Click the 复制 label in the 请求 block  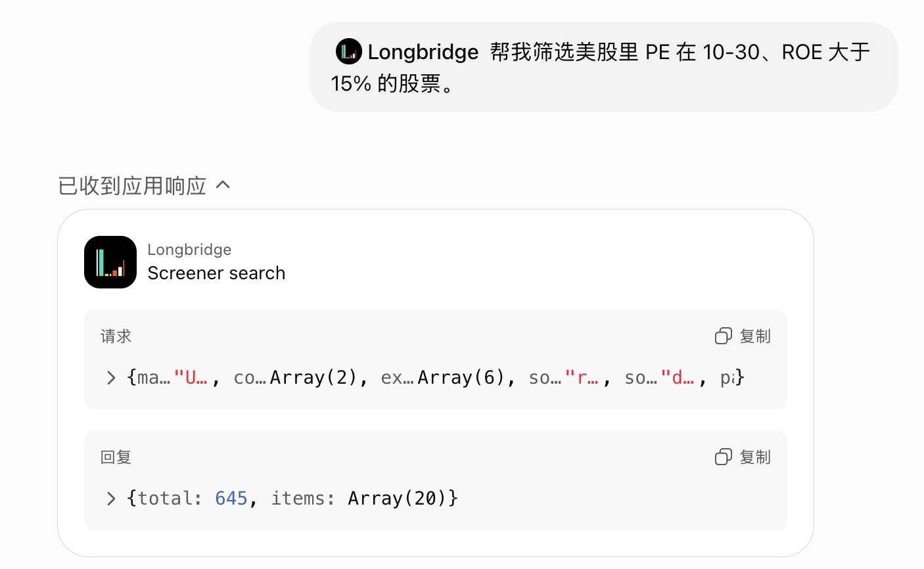coord(755,336)
